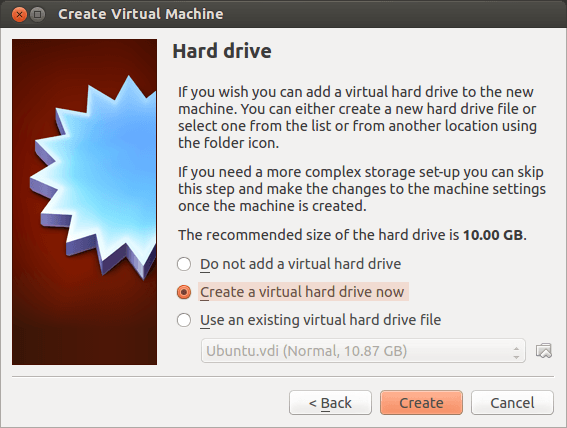Click the highlighted 'Create a virtual hard drive now' label
Viewport: 567px width, 428px height.
(x=302, y=292)
